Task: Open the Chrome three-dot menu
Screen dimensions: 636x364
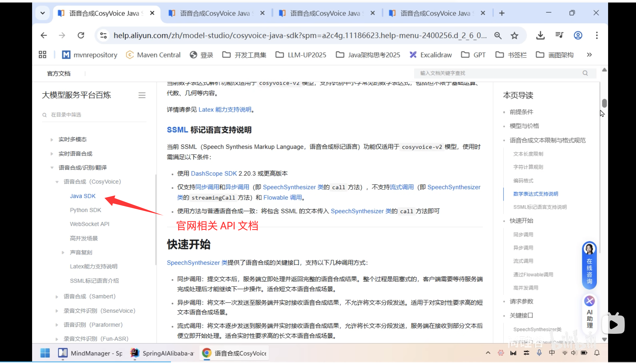Action: pyautogui.click(x=597, y=35)
